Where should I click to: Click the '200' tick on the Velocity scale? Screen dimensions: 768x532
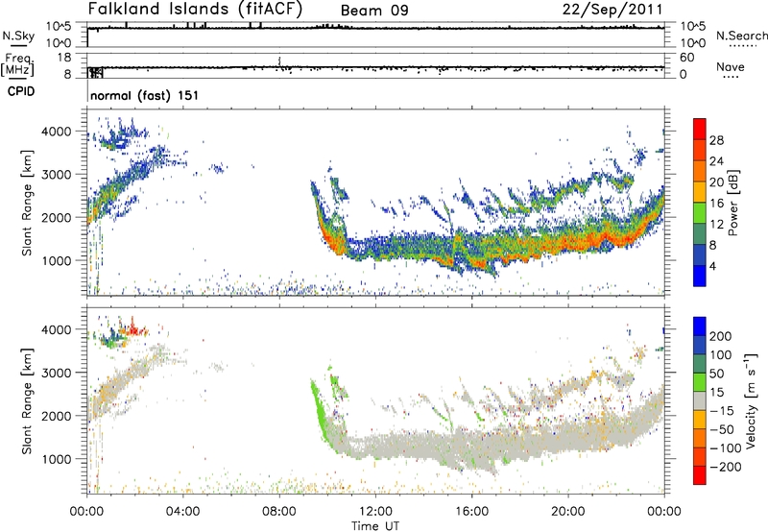[721, 336]
